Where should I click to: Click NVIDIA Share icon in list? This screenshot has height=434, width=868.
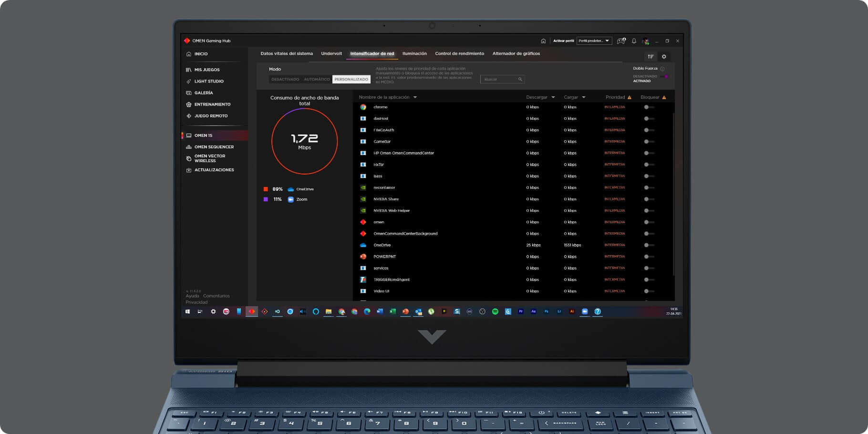coord(363,199)
